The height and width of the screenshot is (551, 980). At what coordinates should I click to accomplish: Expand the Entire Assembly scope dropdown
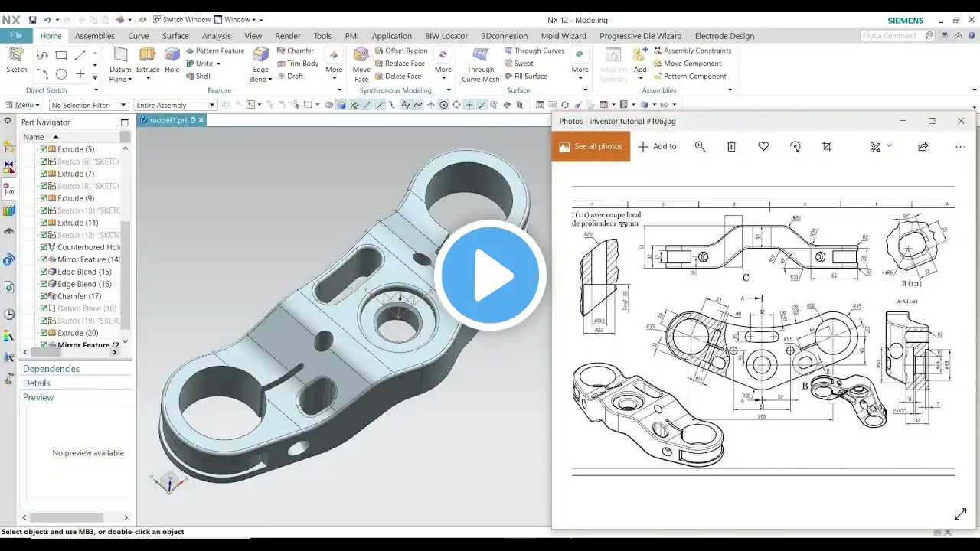click(175, 105)
